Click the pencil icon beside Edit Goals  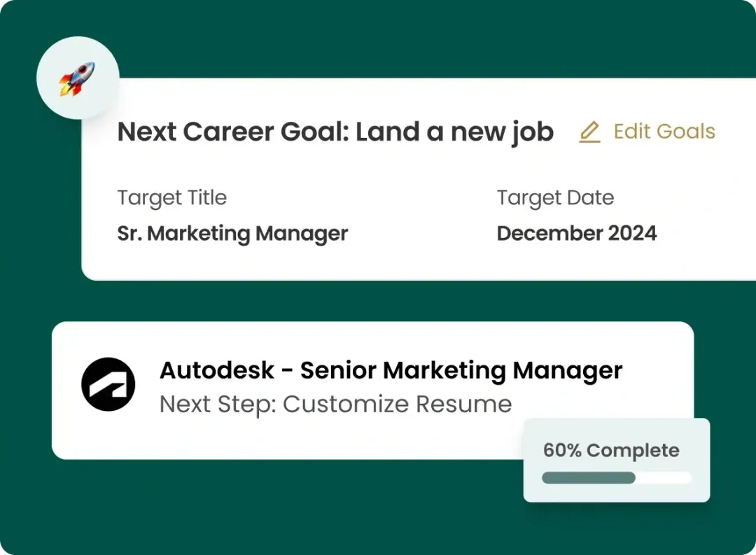[589, 132]
